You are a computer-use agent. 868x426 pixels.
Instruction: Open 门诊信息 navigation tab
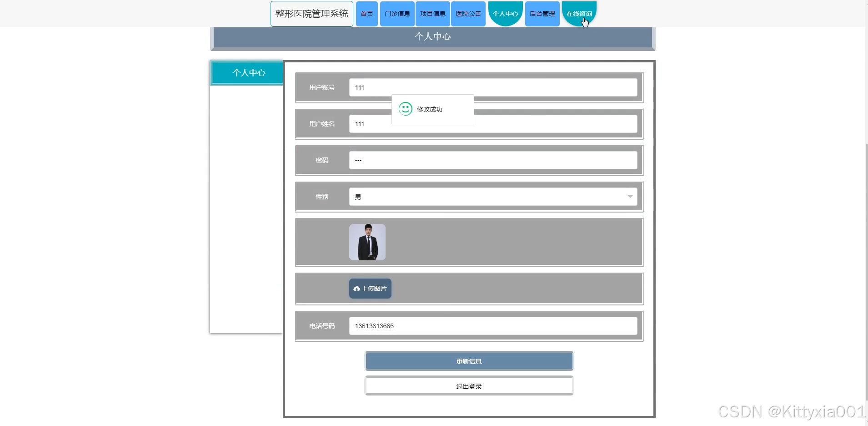tap(397, 14)
